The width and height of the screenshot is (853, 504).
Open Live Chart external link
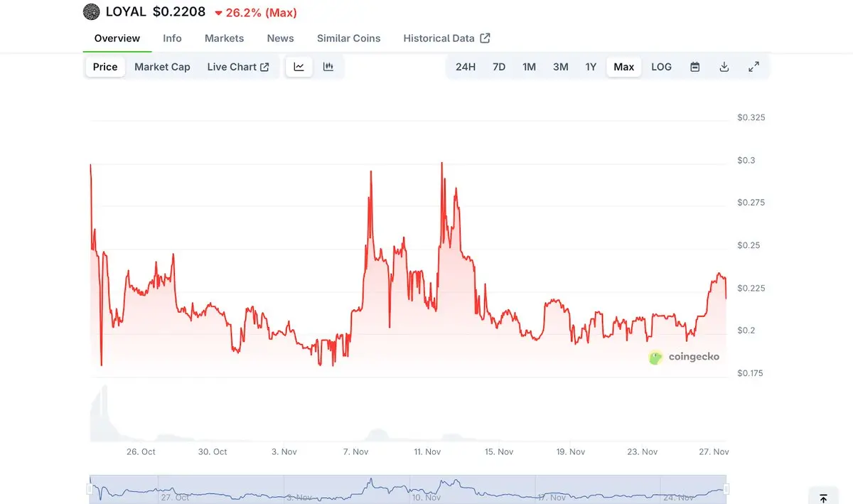point(238,67)
